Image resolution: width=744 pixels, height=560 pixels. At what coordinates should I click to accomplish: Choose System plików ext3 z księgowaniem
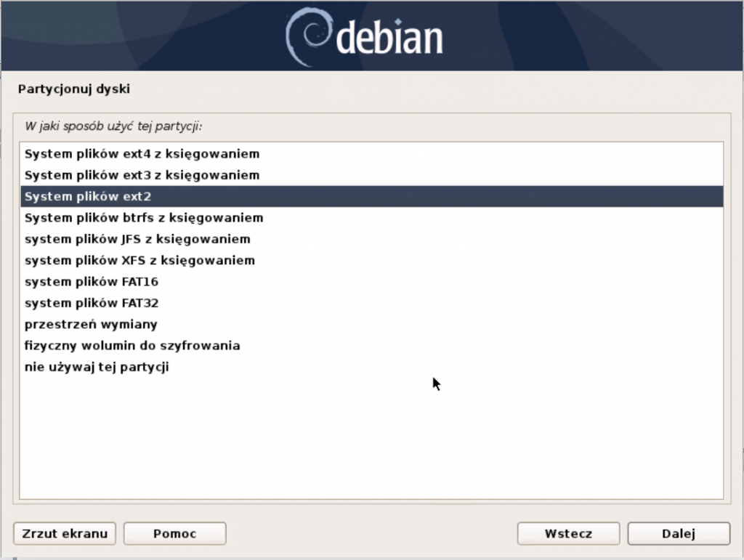[x=142, y=175]
